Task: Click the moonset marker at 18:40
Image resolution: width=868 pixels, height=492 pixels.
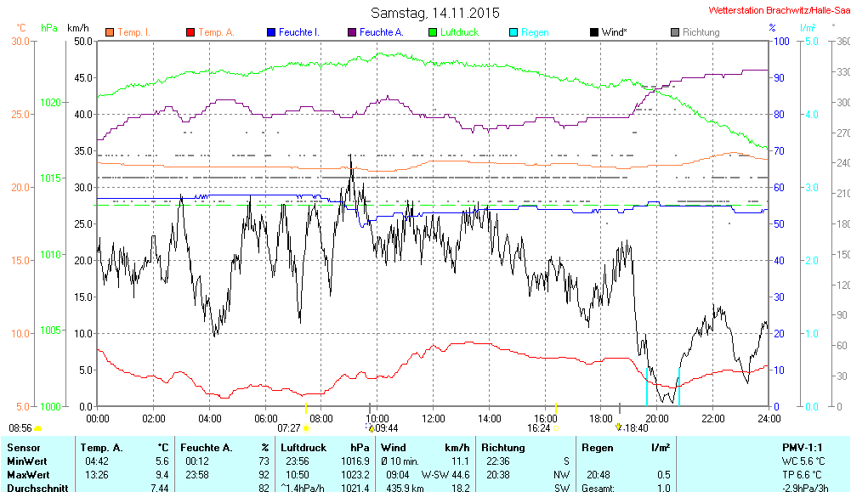Action: pos(619,427)
